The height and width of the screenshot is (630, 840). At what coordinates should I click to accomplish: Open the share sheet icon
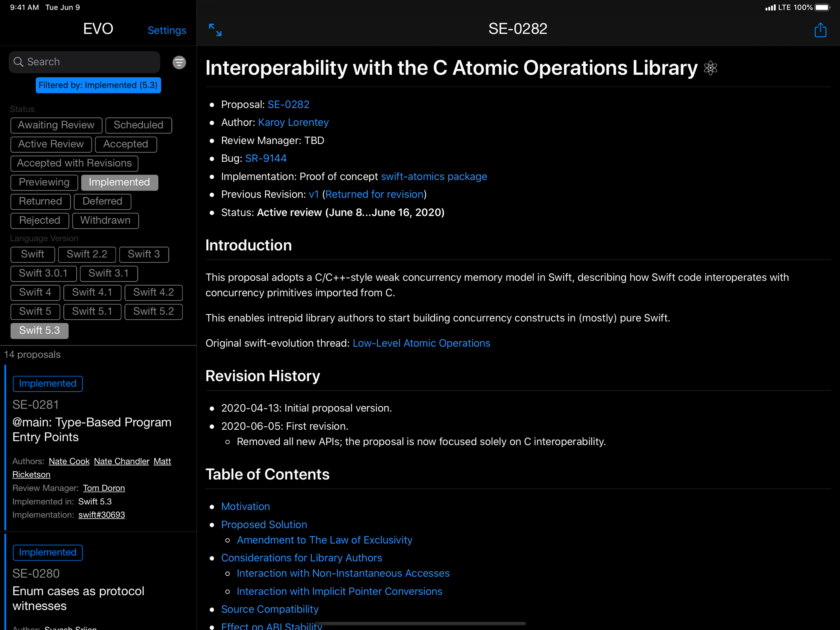(x=820, y=30)
